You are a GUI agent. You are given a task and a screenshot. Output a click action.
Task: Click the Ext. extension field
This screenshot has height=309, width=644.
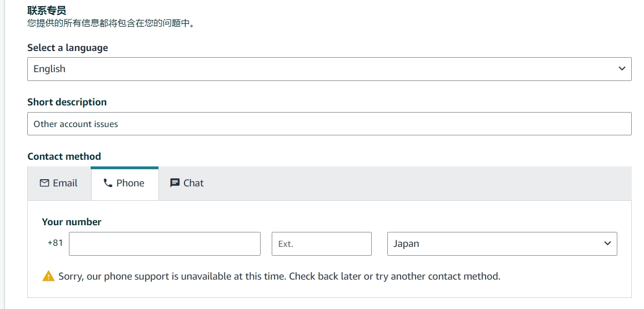(322, 244)
